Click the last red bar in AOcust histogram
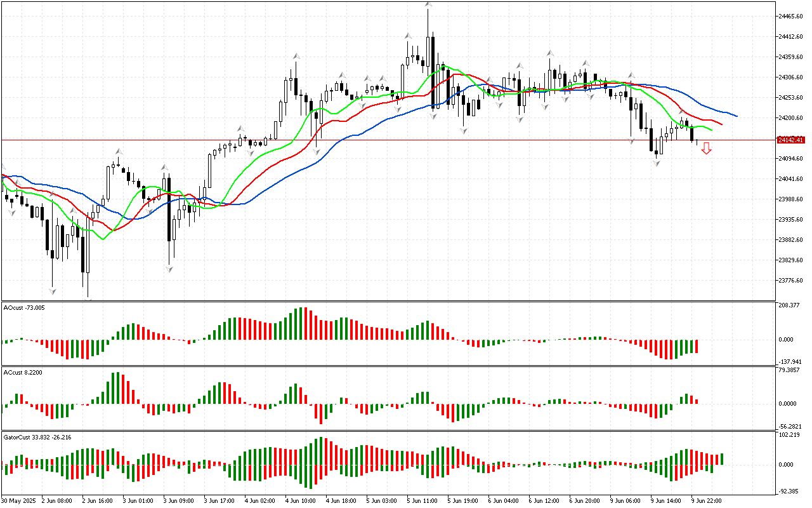This screenshot has height=508, width=812. coord(697,346)
